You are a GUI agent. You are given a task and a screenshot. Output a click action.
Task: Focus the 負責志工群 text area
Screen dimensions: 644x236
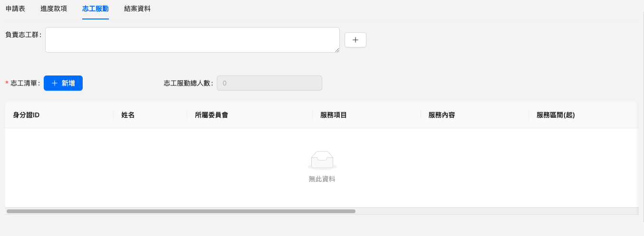point(192,40)
